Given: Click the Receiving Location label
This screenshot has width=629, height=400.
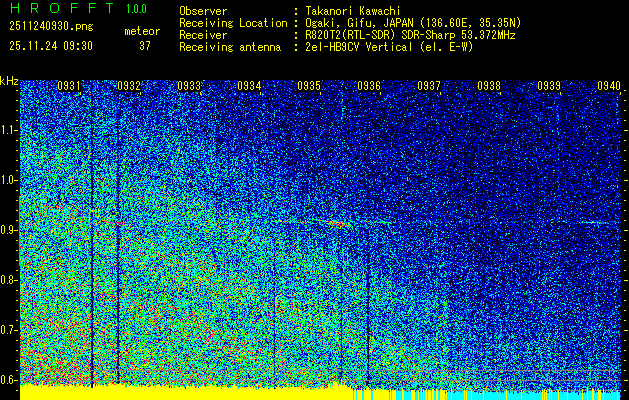Looking at the screenshot, I should 233,23.
